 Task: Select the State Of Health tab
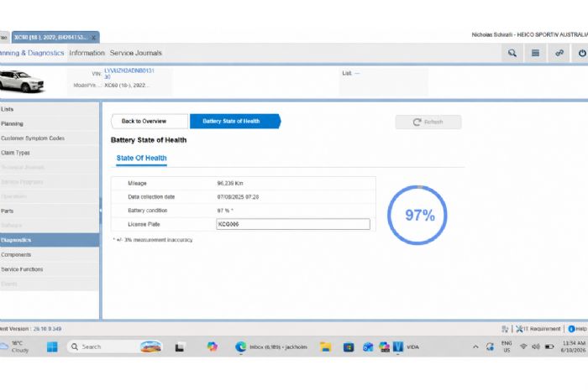141,158
